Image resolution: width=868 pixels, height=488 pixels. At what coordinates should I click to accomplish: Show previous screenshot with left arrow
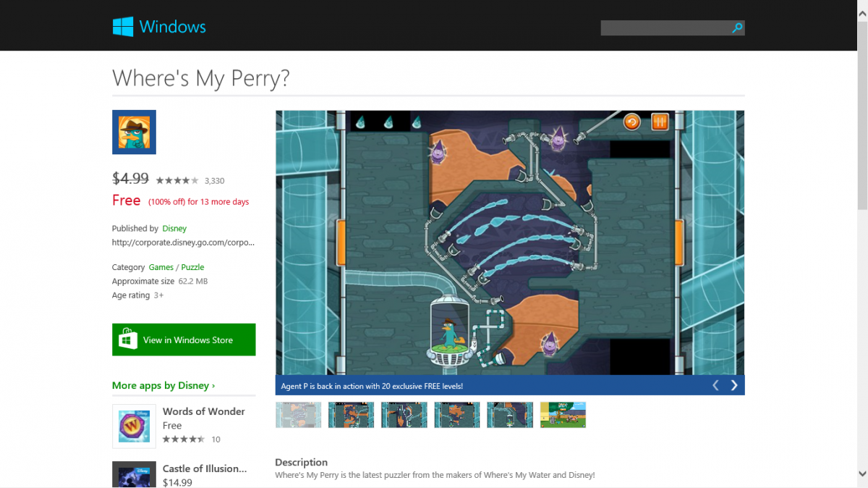[x=715, y=385]
